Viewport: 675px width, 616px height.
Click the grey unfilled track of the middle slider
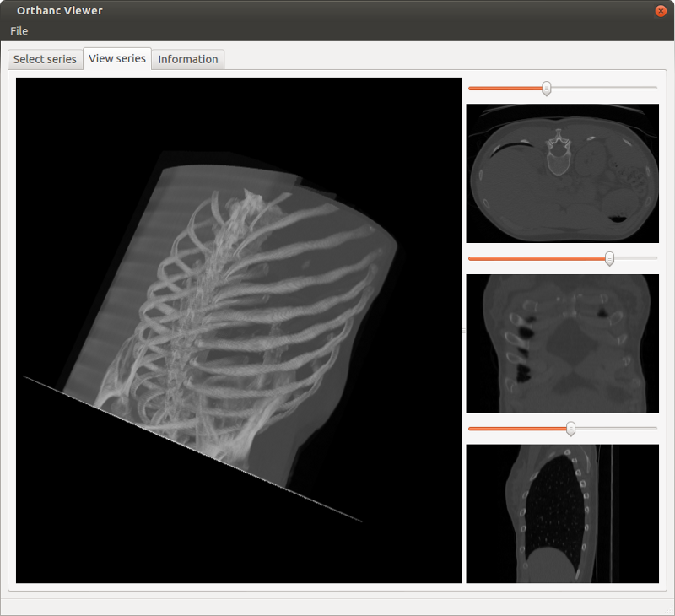tap(634, 259)
